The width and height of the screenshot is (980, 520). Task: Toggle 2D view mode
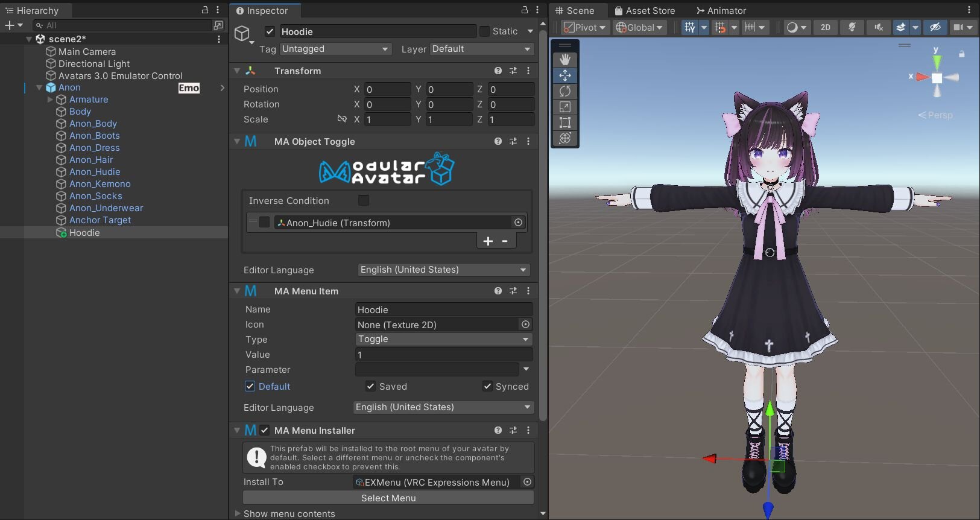tap(826, 27)
